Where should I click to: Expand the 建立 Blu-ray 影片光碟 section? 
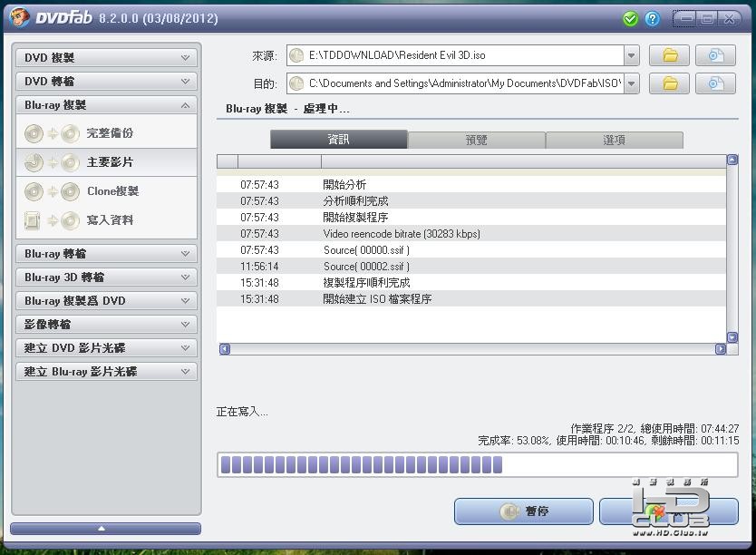(107, 371)
